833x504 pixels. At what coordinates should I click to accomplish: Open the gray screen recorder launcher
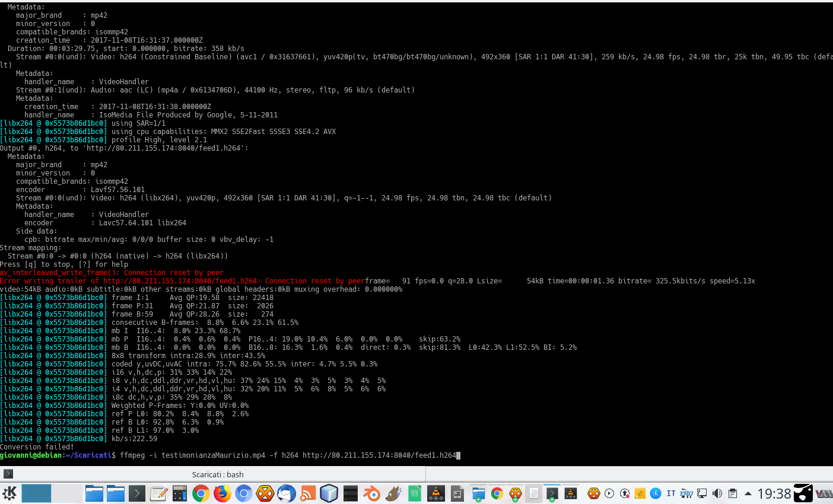click(x=457, y=493)
